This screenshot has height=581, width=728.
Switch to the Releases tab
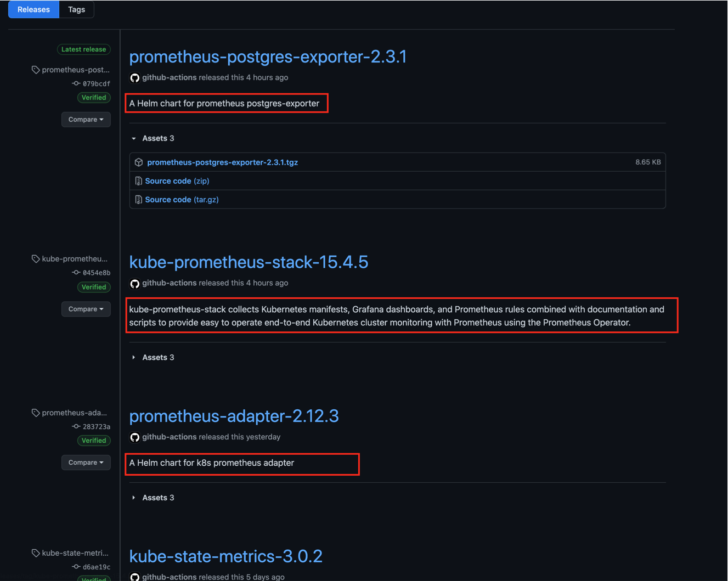point(33,9)
